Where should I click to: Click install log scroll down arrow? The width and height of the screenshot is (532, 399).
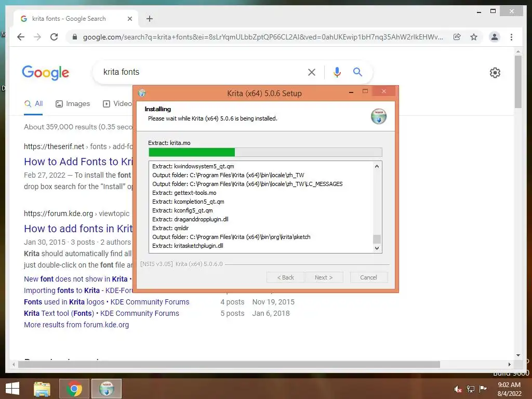(x=377, y=248)
